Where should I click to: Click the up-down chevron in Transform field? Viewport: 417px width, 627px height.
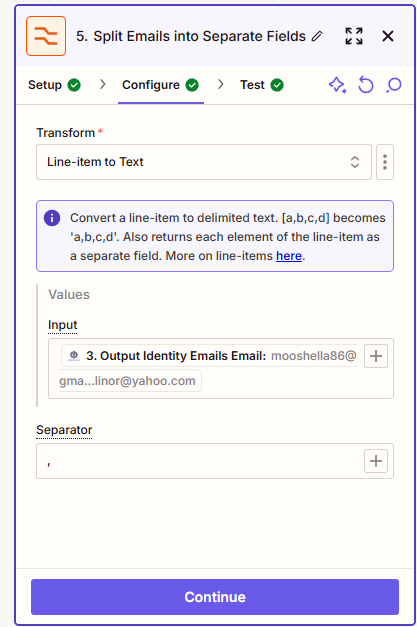pyautogui.click(x=355, y=162)
